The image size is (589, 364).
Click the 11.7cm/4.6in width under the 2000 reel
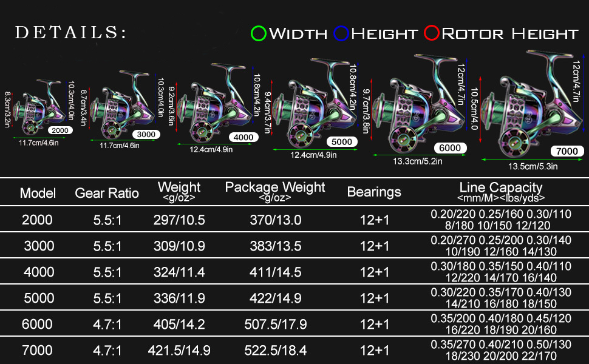point(39,143)
